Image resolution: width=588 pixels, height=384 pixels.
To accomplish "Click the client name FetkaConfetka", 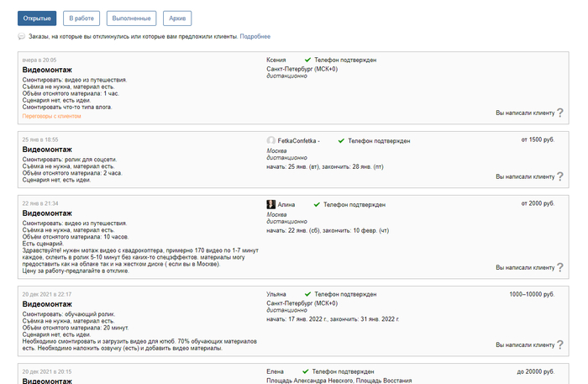I will pyautogui.click(x=297, y=140).
